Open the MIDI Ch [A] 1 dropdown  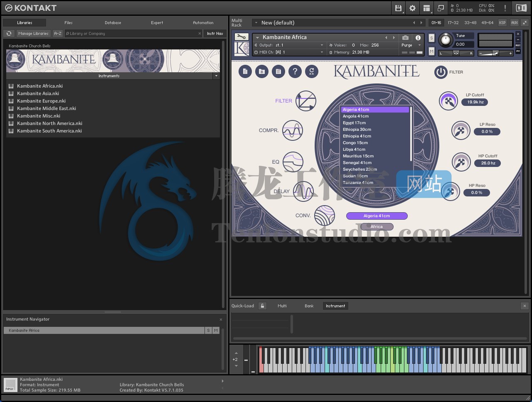pyautogui.click(x=322, y=52)
